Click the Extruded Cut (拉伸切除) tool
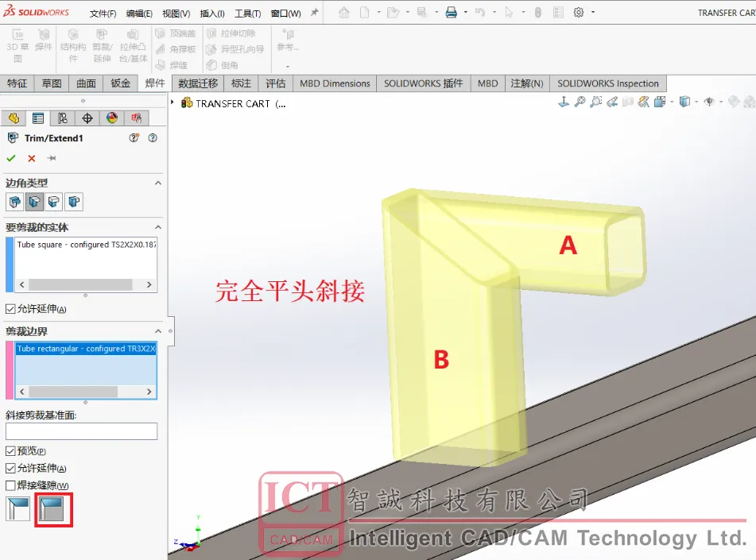The height and width of the screenshot is (560, 756). (231, 33)
